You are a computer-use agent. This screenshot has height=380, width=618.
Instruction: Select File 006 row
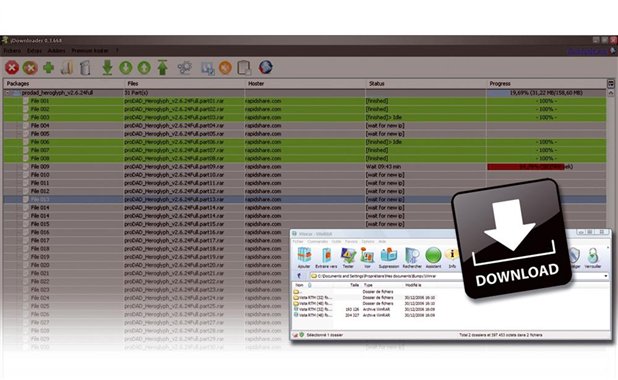point(305,142)
